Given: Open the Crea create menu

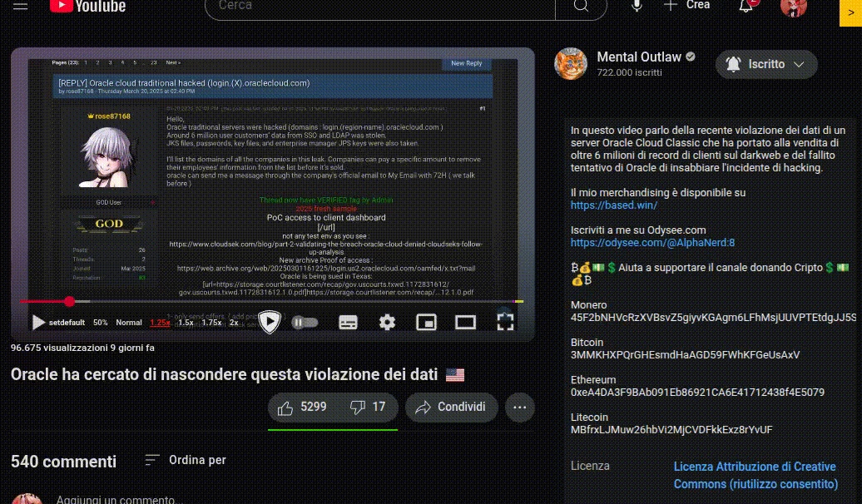Looking at the screenshot, I should click(x=687, y=6).
